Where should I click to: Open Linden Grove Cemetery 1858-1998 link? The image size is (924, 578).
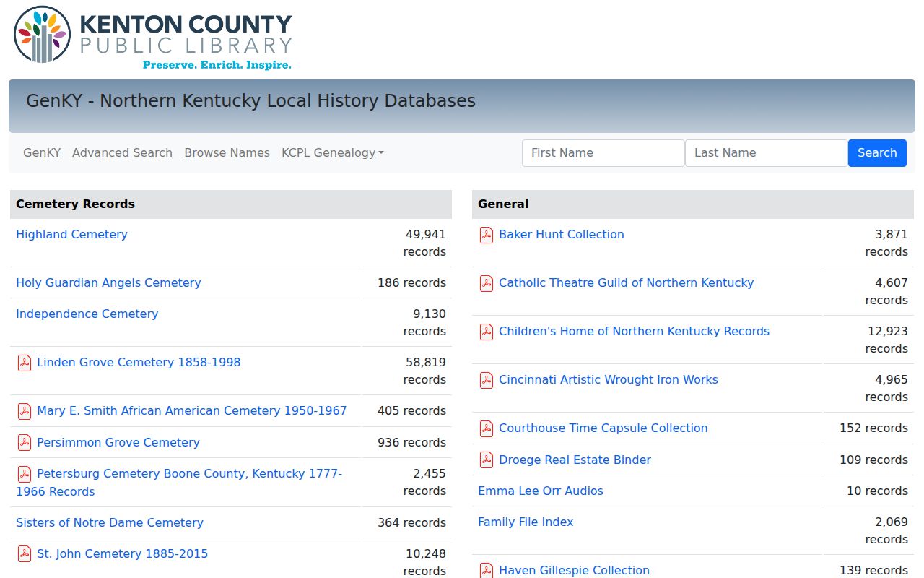139,362
